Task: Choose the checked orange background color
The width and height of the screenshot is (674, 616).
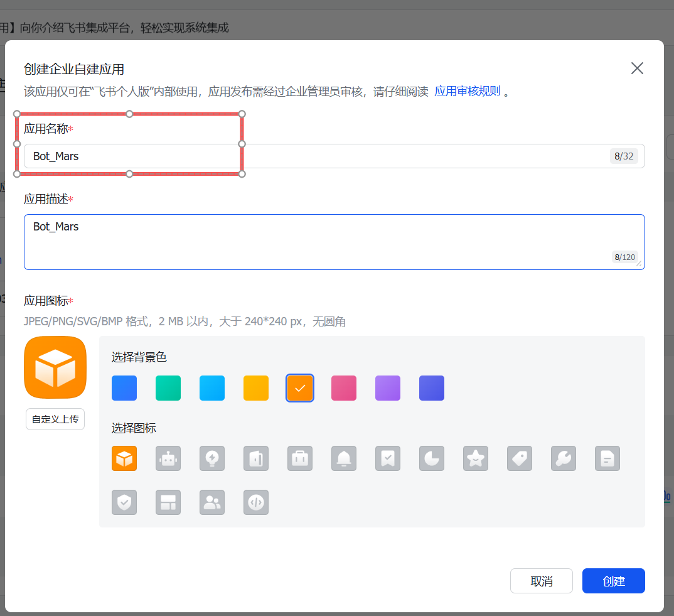Action: (x=300, y=388)
